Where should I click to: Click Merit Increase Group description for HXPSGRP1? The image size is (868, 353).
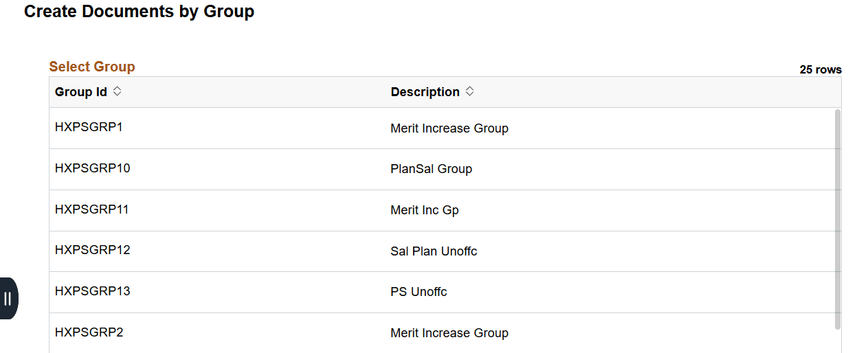click(x=449, y=128)
